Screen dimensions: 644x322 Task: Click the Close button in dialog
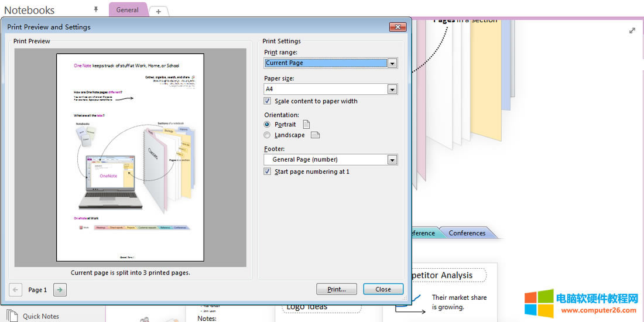[383, 289]
